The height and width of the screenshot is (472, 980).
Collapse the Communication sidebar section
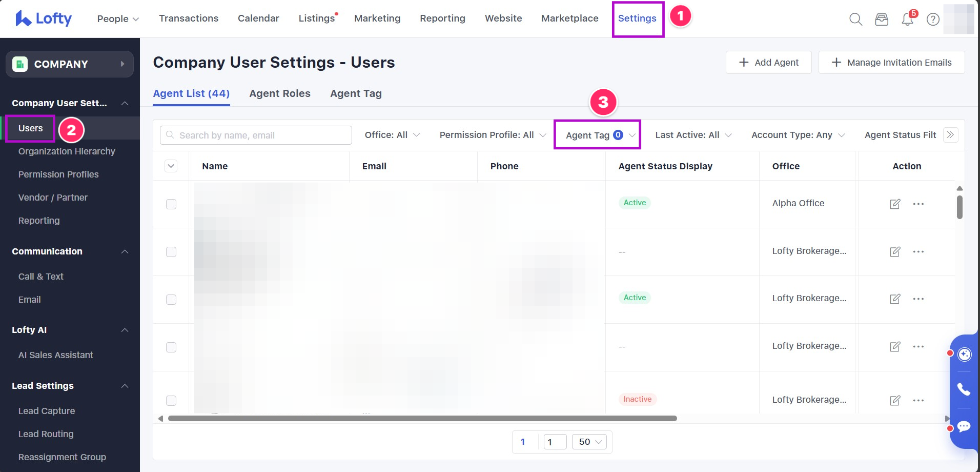125,251
